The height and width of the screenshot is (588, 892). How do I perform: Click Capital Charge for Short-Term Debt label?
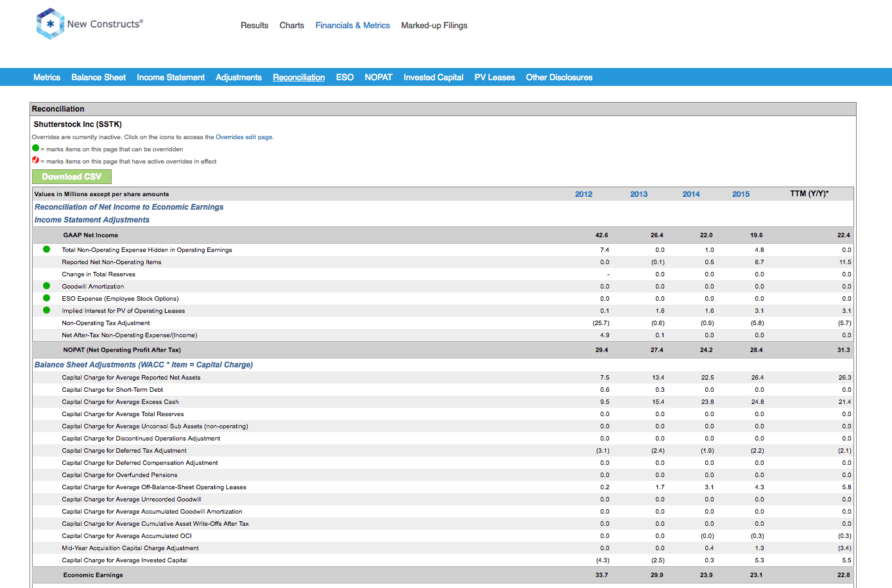[112, 390]
